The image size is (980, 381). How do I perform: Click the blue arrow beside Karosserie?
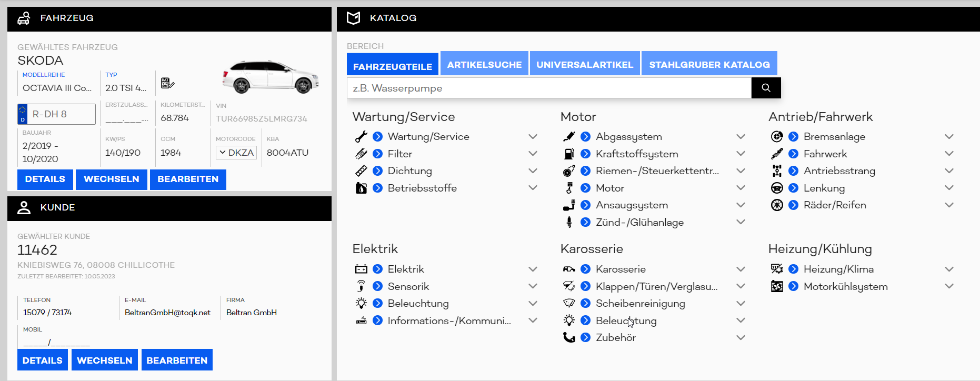[585, 269]
